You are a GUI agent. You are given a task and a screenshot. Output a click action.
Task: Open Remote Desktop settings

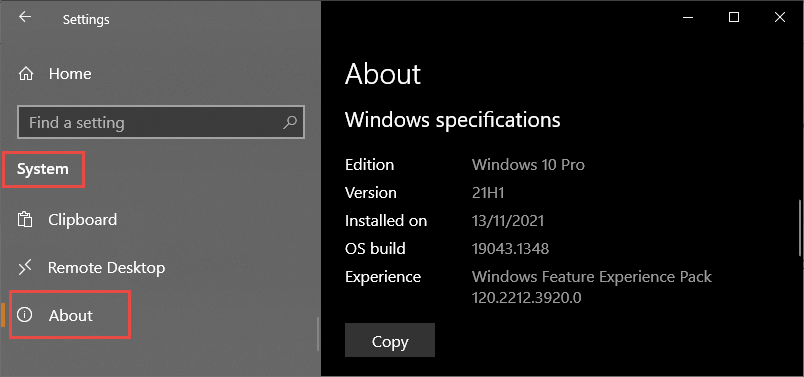click(106, 267)
